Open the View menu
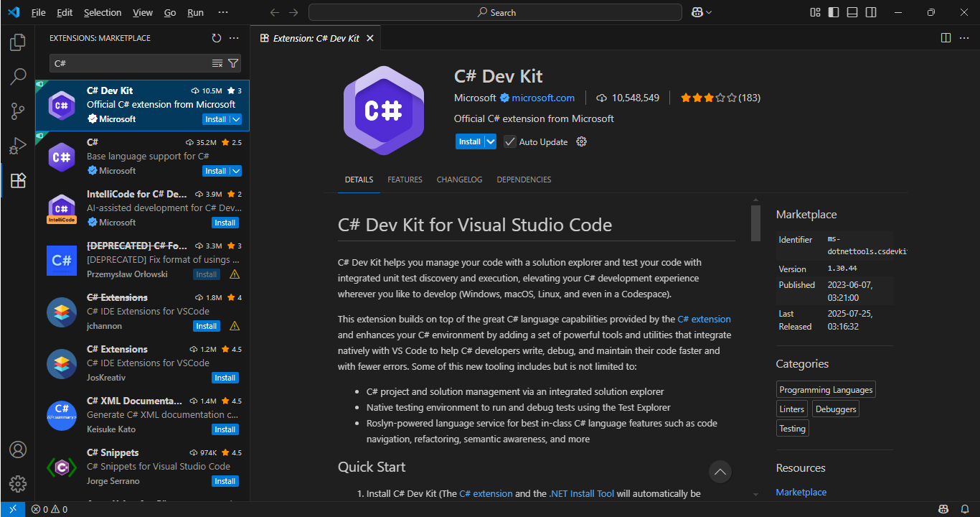 pyautogui.click(x=143, y=12)
